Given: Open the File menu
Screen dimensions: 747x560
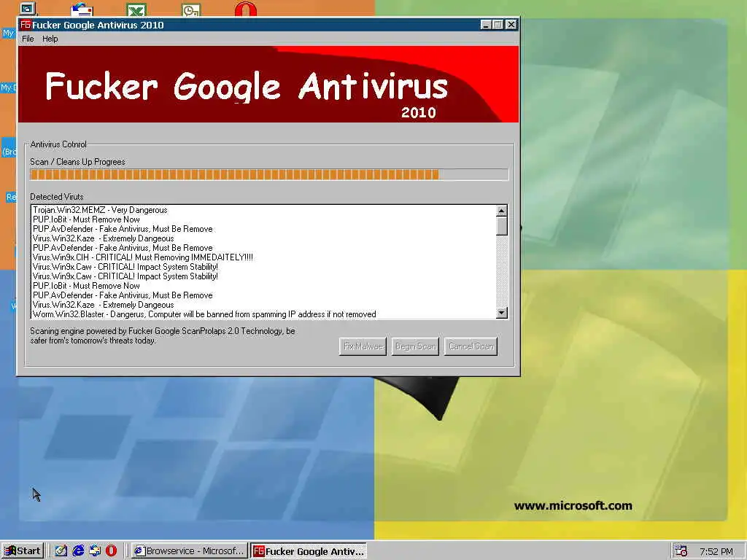Looking at the screenshot, I should click(28, 39).
